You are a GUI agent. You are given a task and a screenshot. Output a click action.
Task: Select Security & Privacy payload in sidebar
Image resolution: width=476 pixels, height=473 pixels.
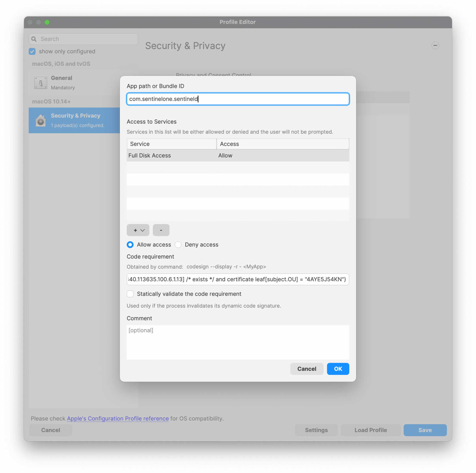tap(74, 120)
